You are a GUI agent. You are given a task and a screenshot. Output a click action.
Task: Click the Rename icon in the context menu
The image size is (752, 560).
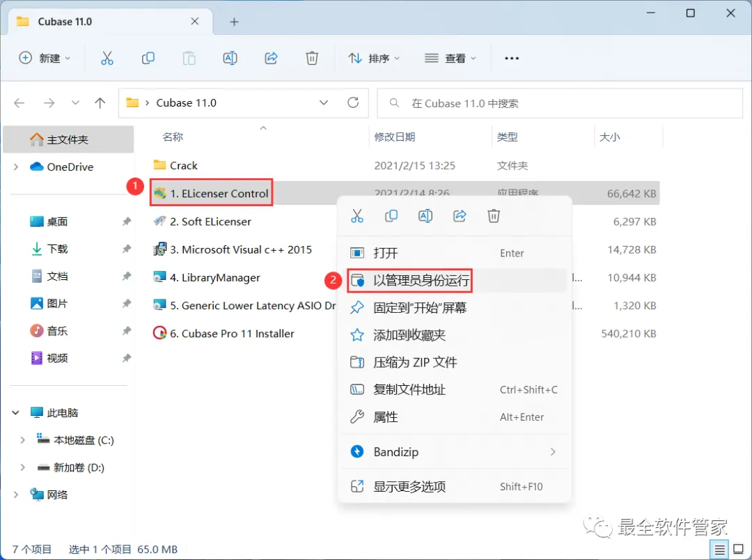[425, 216]
